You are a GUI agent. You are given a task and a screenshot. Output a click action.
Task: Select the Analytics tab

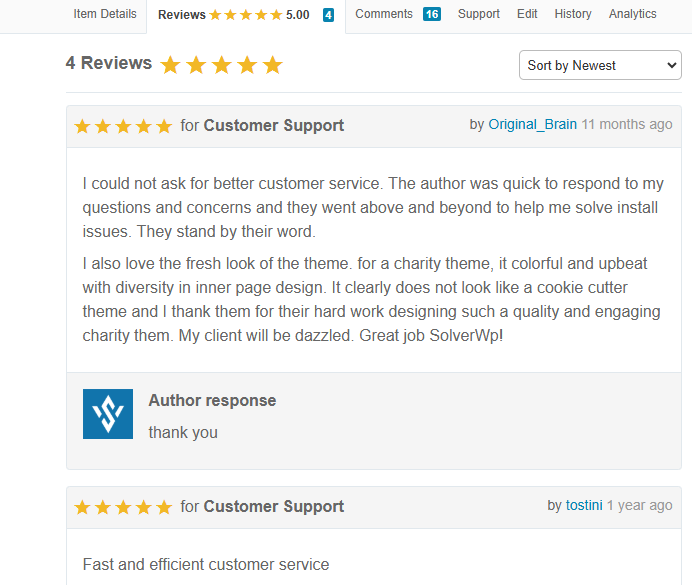(633, 14)
